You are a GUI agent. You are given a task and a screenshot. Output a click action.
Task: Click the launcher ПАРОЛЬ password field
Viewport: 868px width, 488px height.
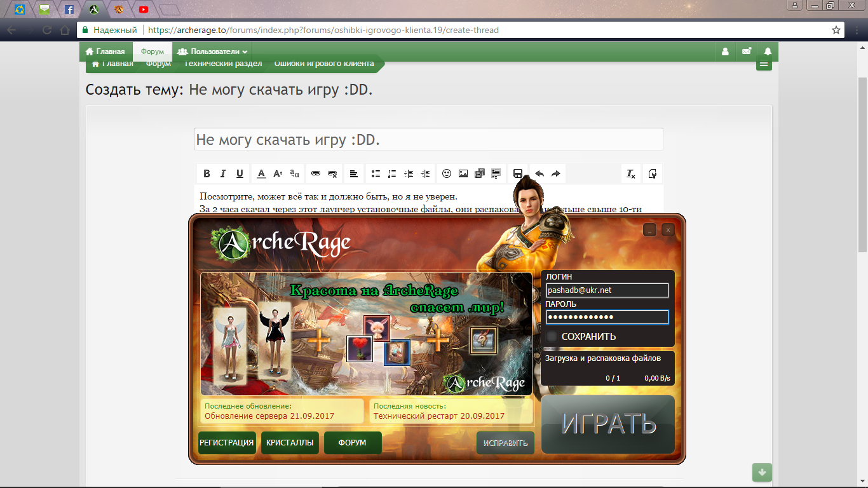607,317
